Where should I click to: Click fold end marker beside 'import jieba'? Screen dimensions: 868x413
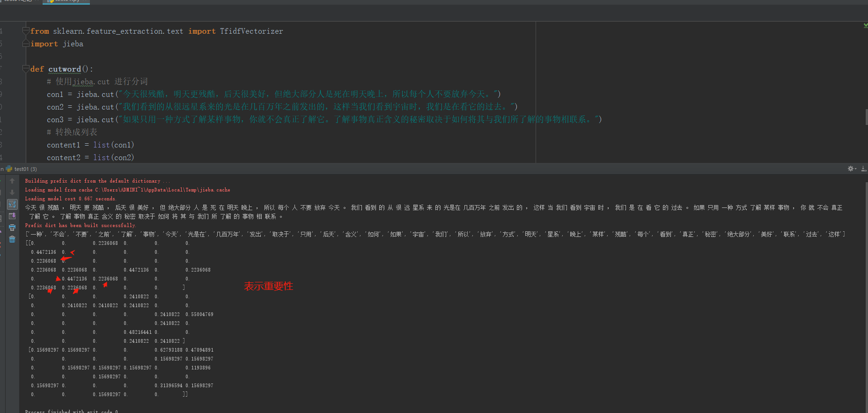[26, 44]
